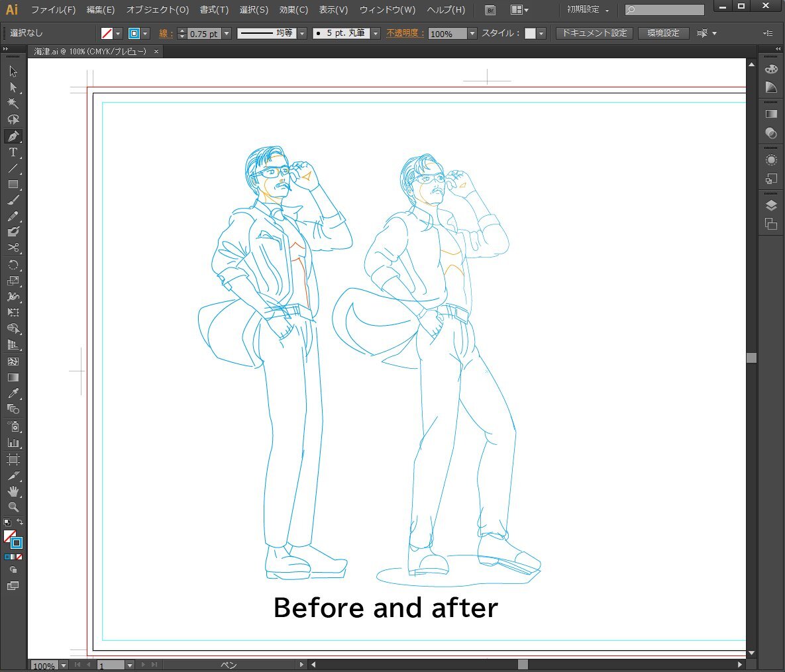This screenshot has width=785, height=672.
Task: Select the Lasso tool
Action: coord(13,120)
